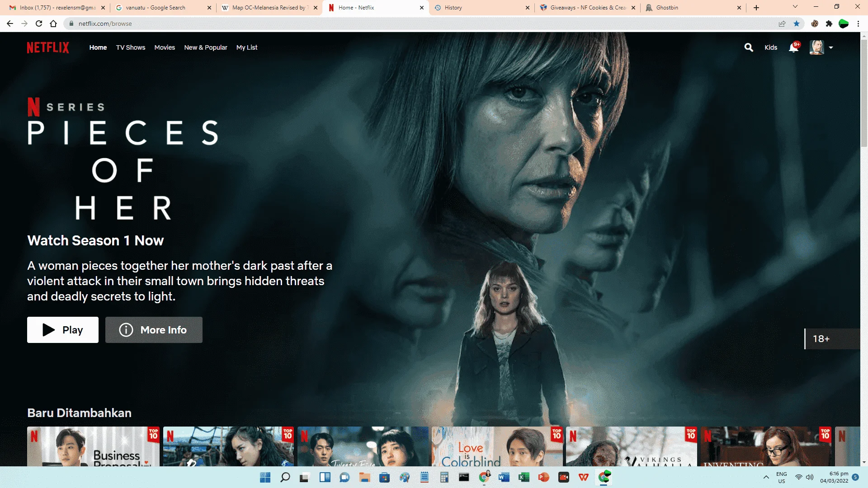Screen dimensions: 868x488
Task: Expand the profile menu caret arrow
Action: point(831,47)
